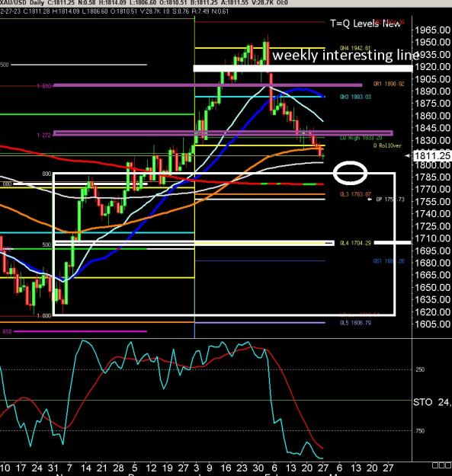Select the QR1 1898.92 level label

point(389,84)
